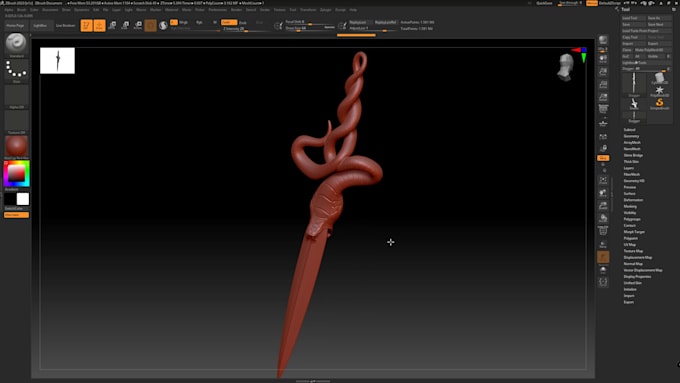This screenshot has width=680, height=383.
Task: Activate Edit mode button
Action: click(86, 26)
